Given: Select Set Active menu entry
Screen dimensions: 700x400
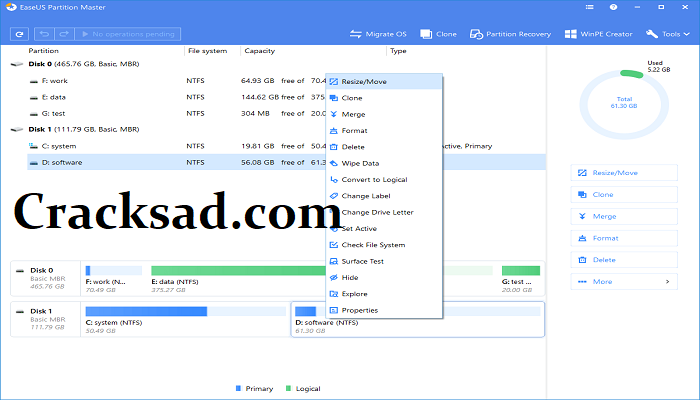Looking at the screenshot, I should (x=384, y=229).
